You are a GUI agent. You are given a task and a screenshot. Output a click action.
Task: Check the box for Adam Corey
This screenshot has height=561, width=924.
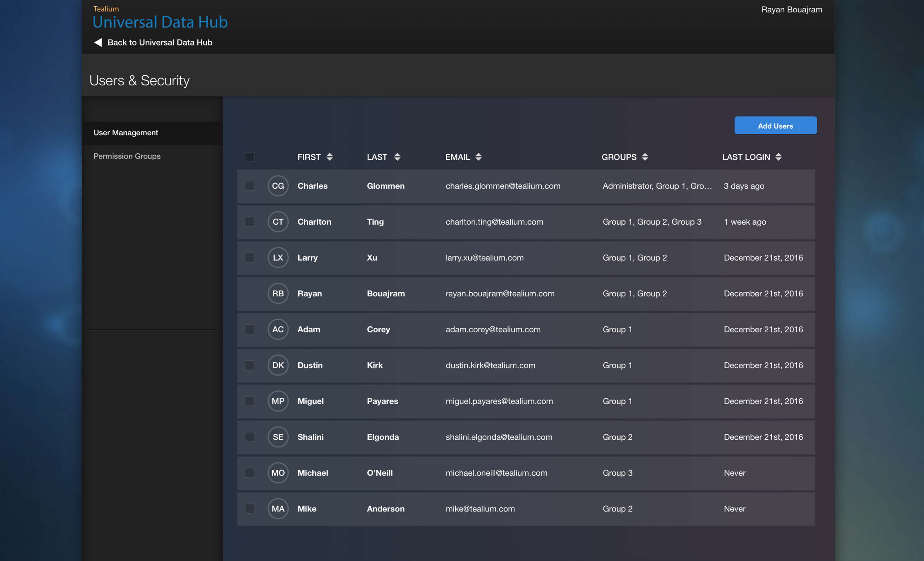tap(250, 329)
